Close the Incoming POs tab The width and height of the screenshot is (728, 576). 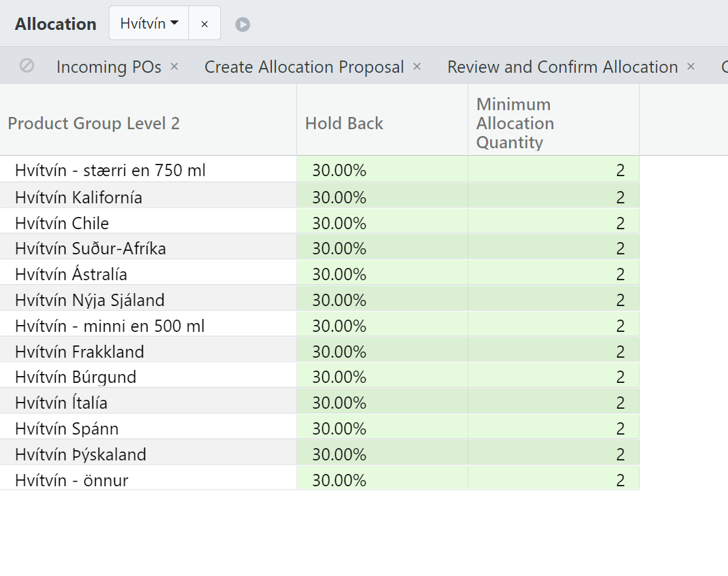pos(174,67)
